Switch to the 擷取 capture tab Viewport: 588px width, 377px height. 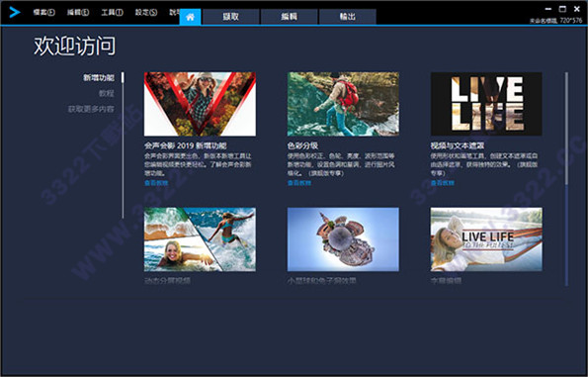pyautogui.click(x=230, y=17)
